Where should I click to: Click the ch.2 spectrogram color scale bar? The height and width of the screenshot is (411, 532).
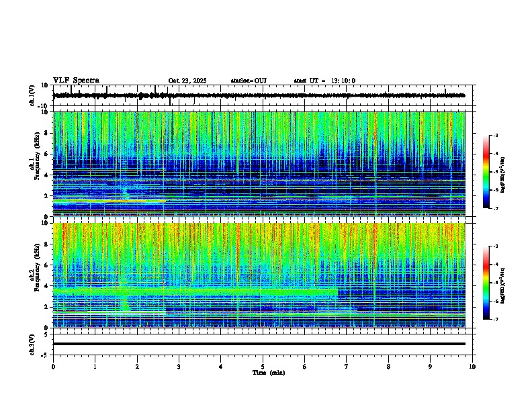pyautogui.click(x=486, y=283)
